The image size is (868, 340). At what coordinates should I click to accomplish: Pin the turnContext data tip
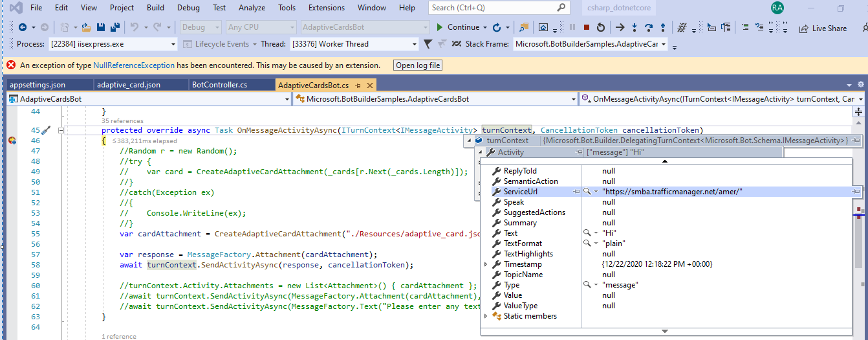(x=856, y=141)
